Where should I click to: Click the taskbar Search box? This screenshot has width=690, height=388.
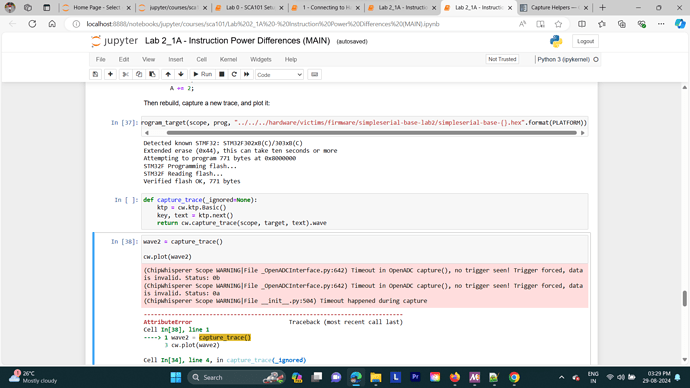click(x=237, y=377)
